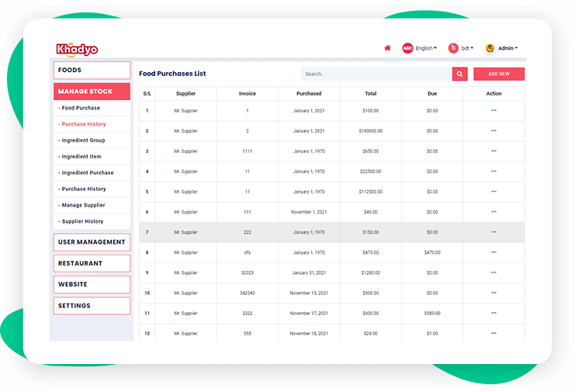Image resolution: width=575 pixels, height=392 pixels.
Task: Click the Due column header
Action: pyautogui.click(x=432, y=93)
